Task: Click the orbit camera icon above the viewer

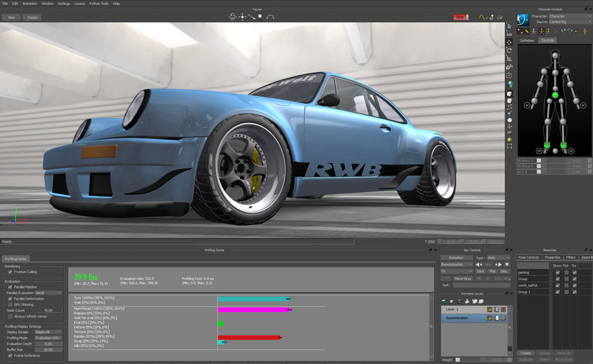Action: 233,16
